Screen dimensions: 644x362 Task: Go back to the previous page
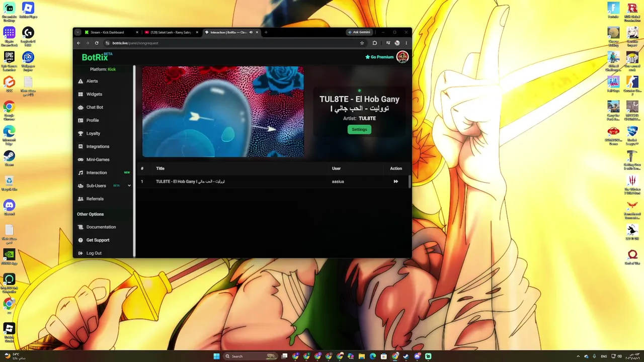pyautogui.click(x=78, y=43)
